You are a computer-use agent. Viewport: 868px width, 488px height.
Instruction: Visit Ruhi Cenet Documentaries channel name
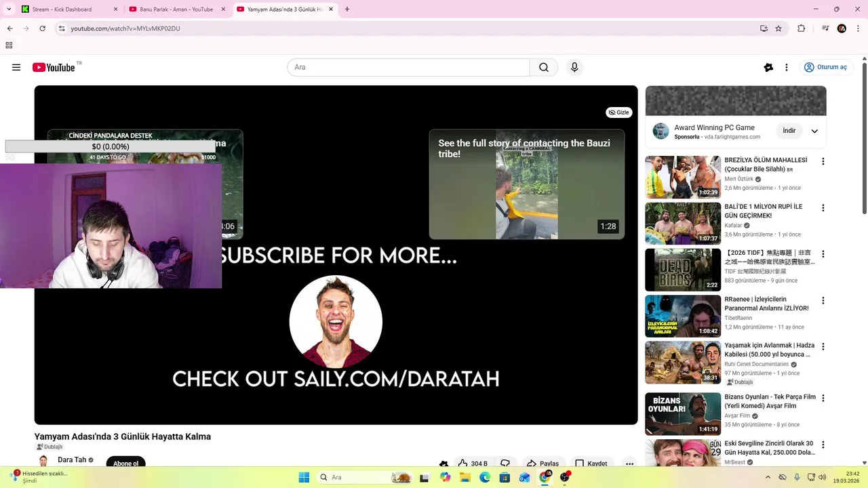pyautogui.click(x=756, y=364)
